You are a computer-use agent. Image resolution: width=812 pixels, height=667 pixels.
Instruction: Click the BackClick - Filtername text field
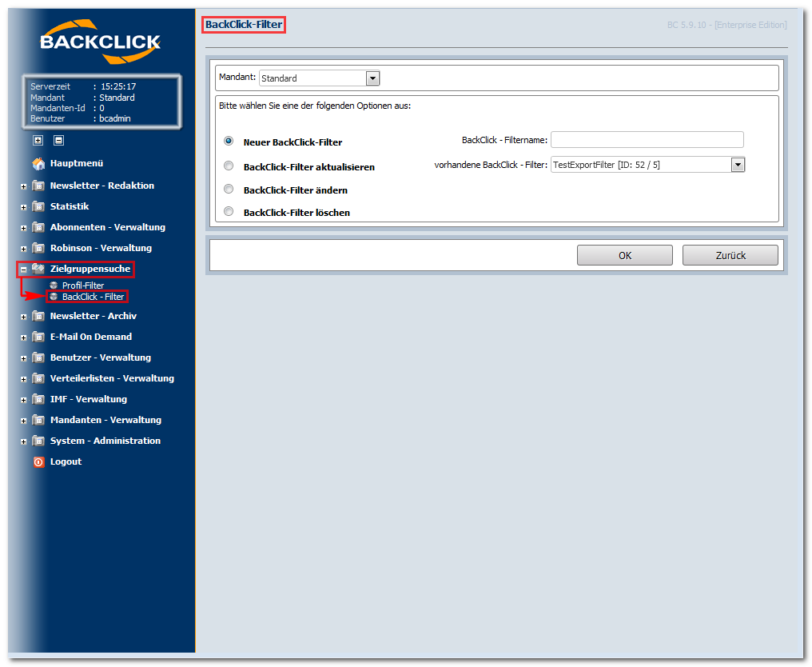(x=647, y=140)
